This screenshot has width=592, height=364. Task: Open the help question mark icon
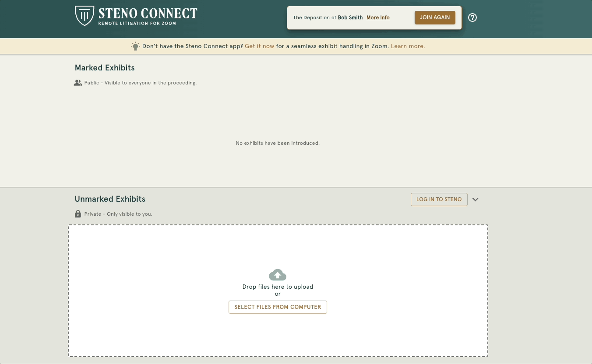[472, 17]
